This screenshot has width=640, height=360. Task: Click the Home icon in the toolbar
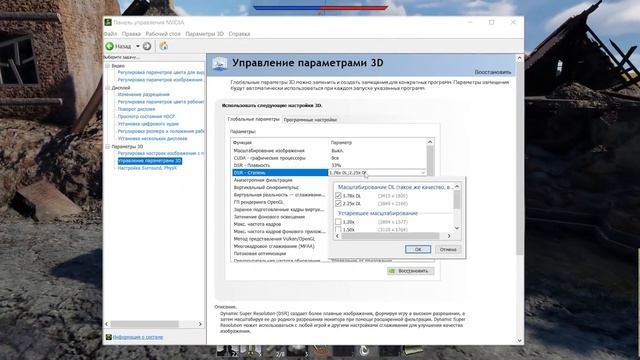click(164, 46)
